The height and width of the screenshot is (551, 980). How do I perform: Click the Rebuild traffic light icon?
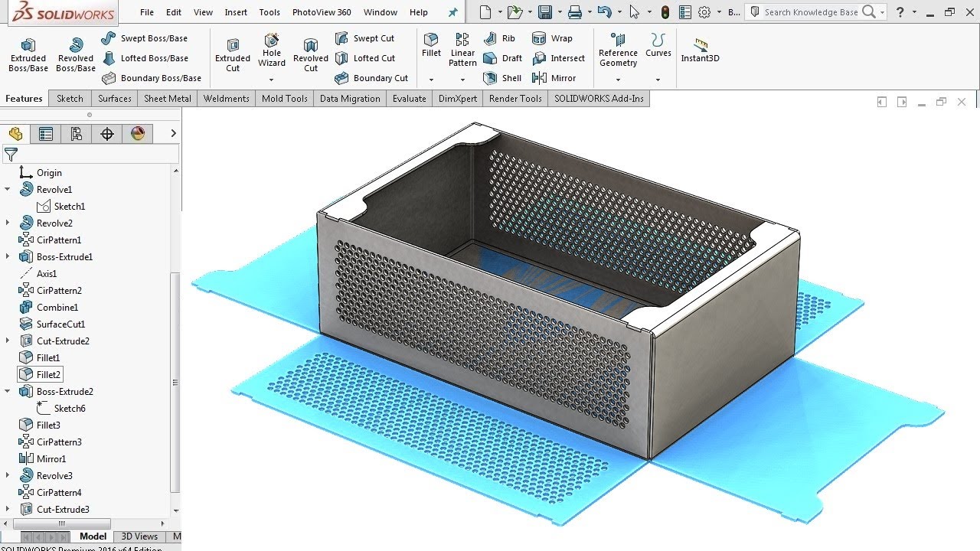click(x=665, y=12)
